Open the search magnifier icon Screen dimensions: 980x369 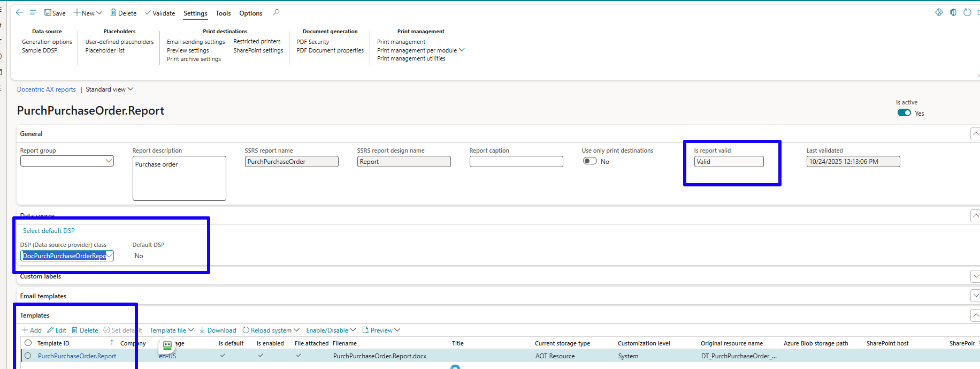click(276, 13)
